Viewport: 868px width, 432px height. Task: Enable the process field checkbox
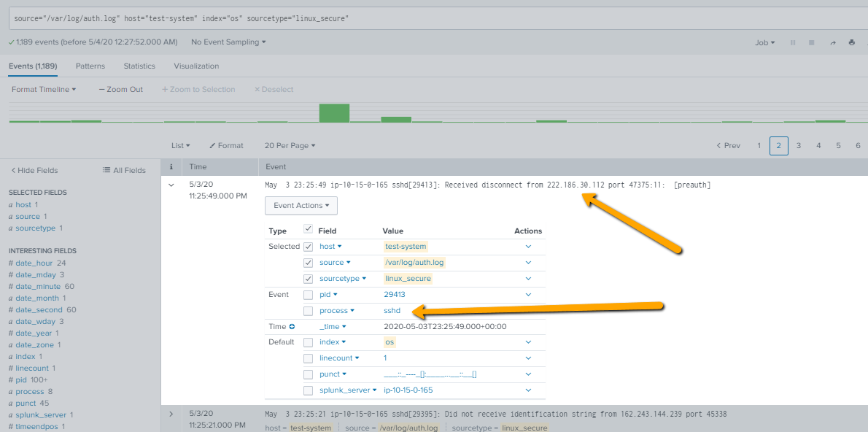(308, 310)
